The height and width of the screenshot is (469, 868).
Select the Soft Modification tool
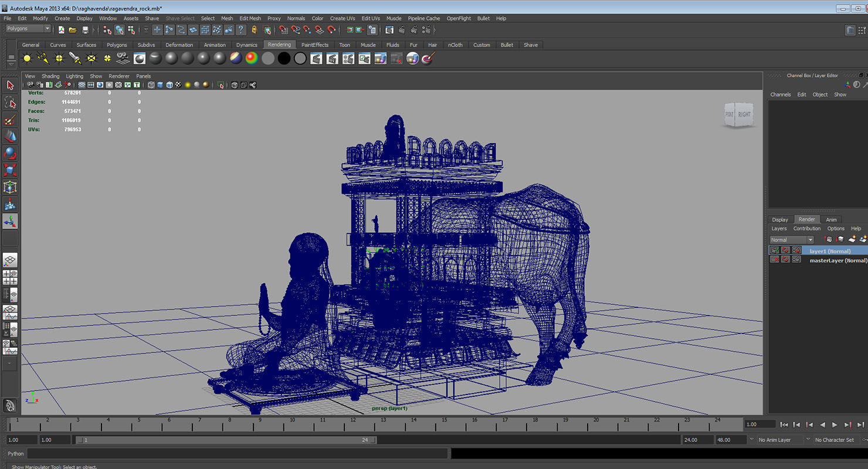pos(10,205)
